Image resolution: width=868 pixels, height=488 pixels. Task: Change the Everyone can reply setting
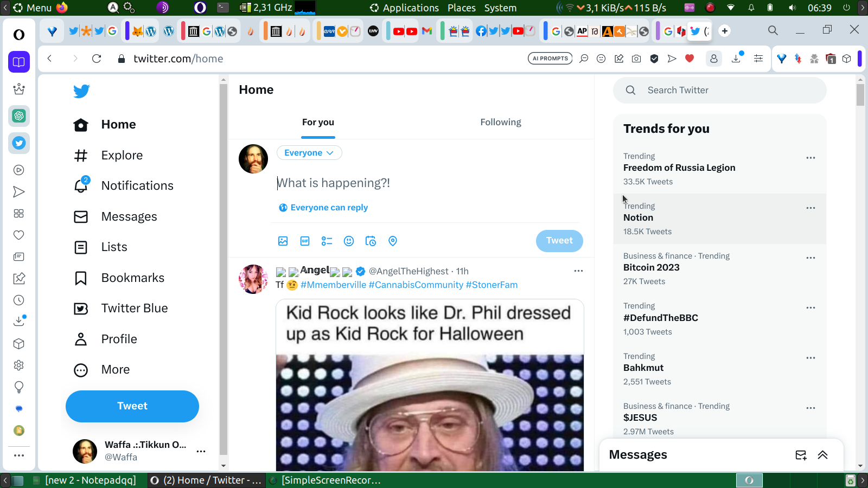tap(323, 208)
